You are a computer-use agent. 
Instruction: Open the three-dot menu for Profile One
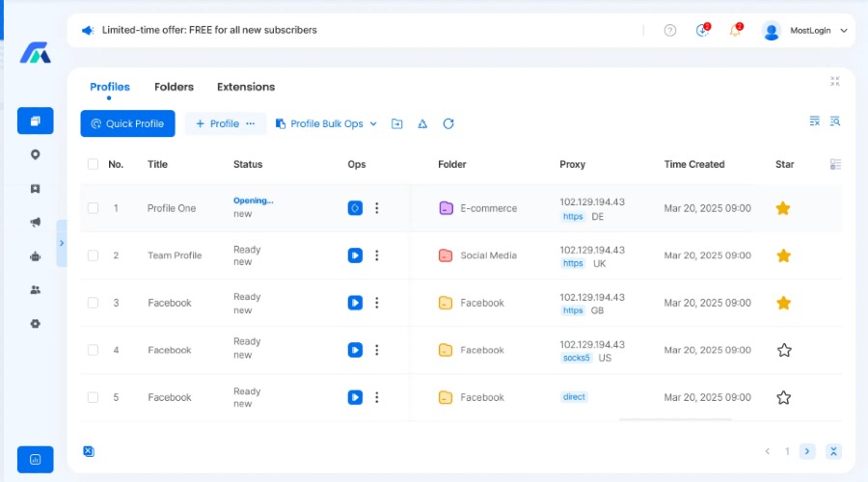(377, 208)
